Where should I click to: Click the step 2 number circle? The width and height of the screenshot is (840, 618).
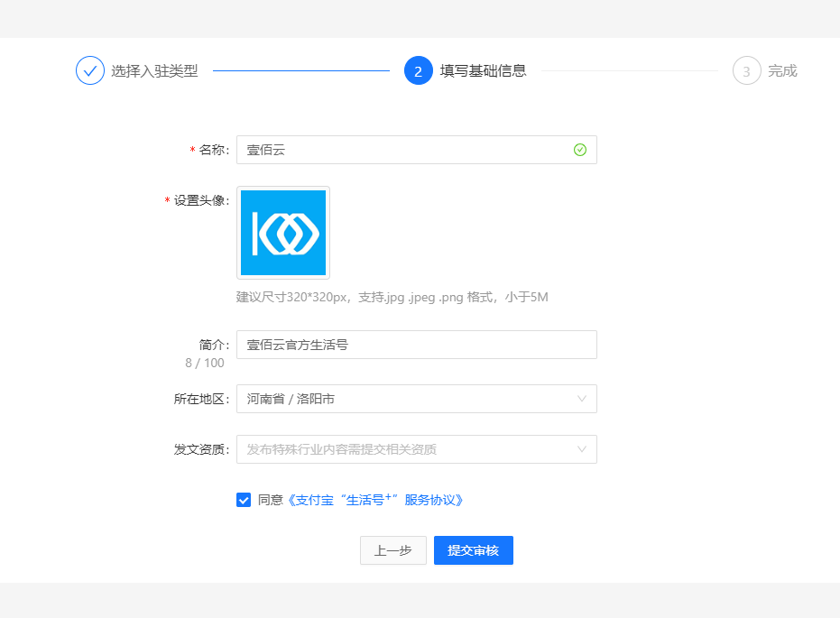pos(419,70)
